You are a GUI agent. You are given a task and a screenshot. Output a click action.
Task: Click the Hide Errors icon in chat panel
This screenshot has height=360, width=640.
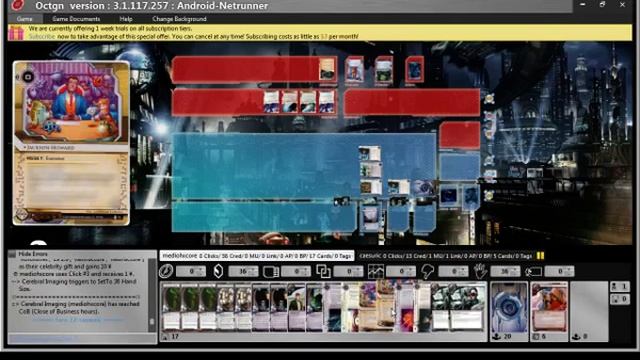pos(12,254)
